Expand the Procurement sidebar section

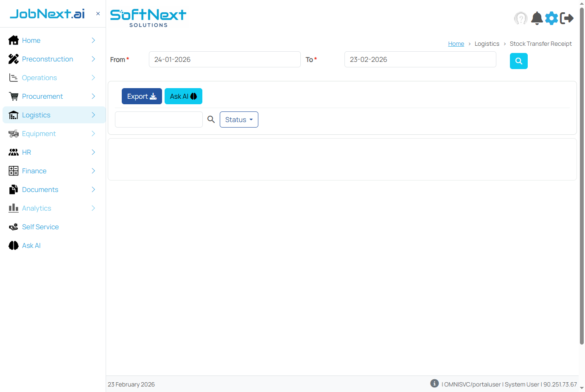tap(42, 96)
